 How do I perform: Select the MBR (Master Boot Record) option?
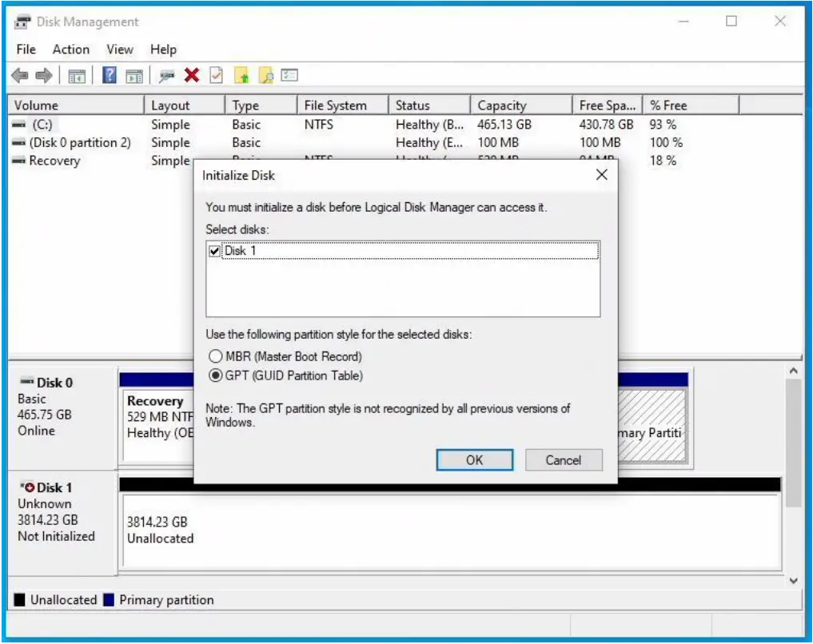click(x=215, y=356)
